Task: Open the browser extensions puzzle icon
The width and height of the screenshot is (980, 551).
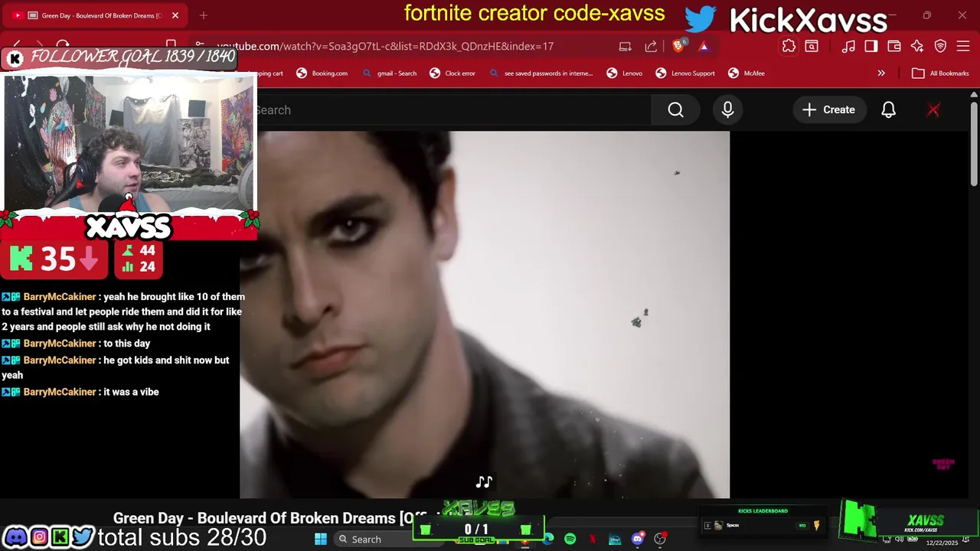Action: click(789, 46)
